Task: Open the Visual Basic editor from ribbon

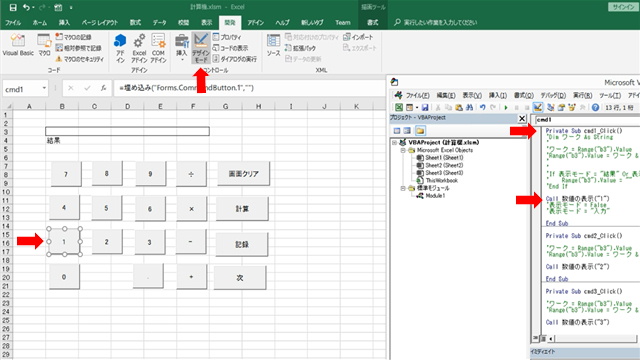Action: pyautogui.click(x=18, y=45)
